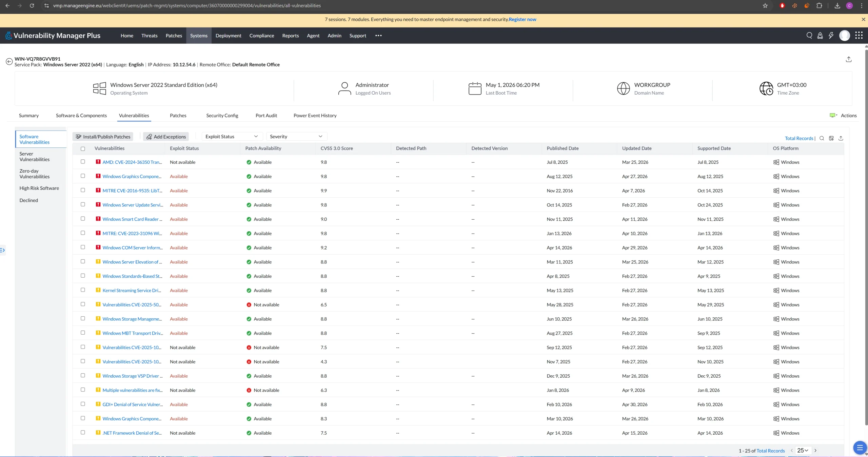Open Windows Server Update Servi... vulnerability link

[x=133, y=205]
